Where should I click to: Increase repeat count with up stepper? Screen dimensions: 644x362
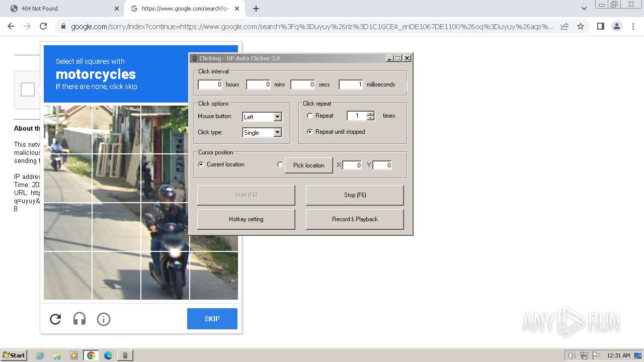point(371,113)
